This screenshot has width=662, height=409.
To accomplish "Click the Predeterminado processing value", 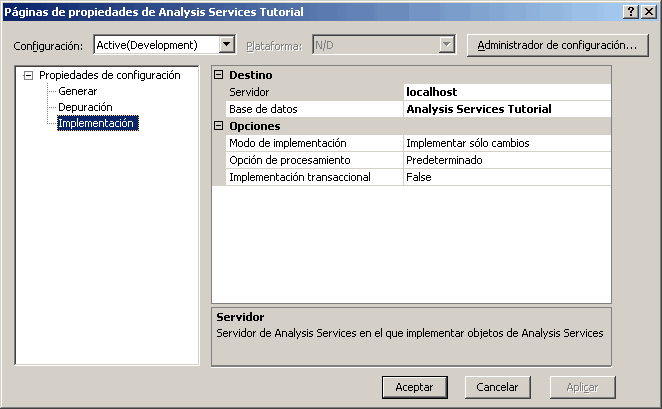I will point(507,160).
